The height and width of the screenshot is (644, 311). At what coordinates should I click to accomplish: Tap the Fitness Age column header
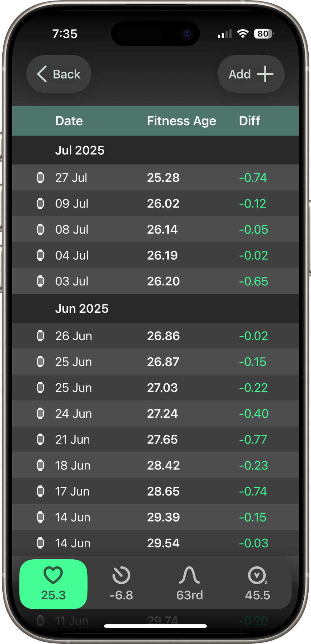(x=181, y=121)
